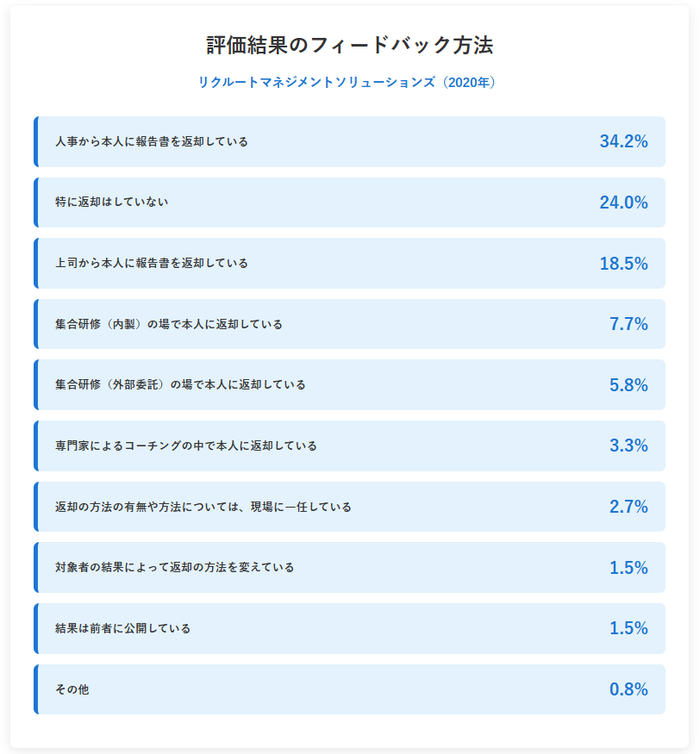Click the 18.5% percentage
The image size is (700, 754).
tap(623, 264)
